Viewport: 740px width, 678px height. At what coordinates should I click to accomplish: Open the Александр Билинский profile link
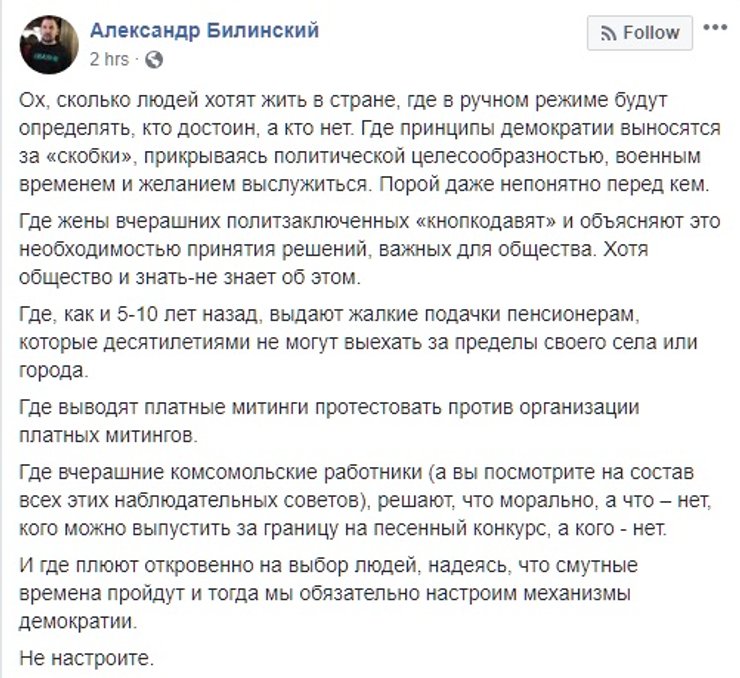point(204,31)
